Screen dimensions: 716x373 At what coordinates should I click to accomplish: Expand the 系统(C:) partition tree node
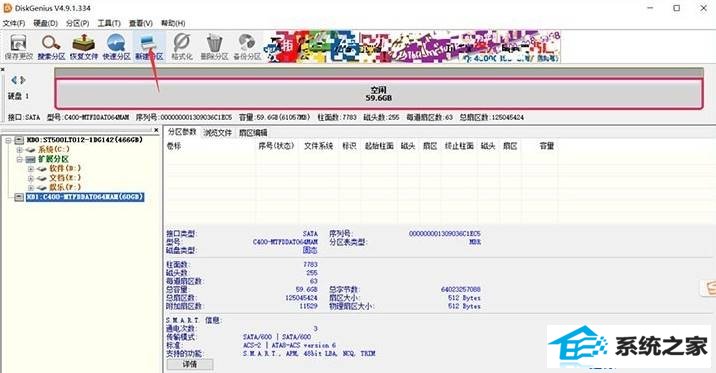[19, 150]
